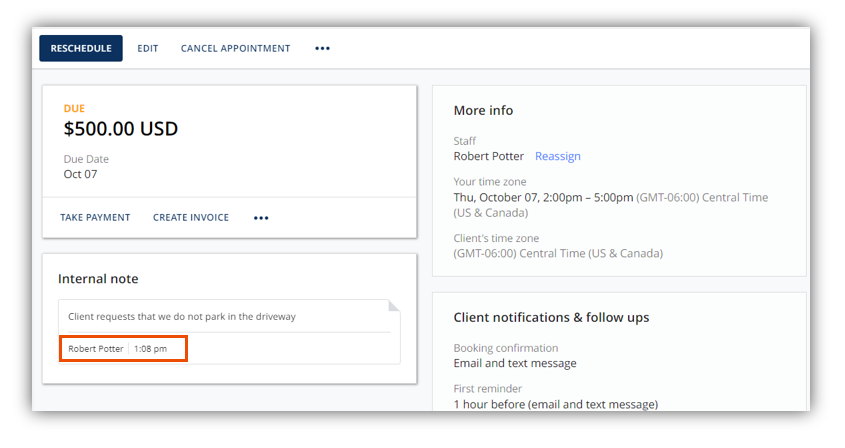Click the Internal note heading

[x=98, y=279]
